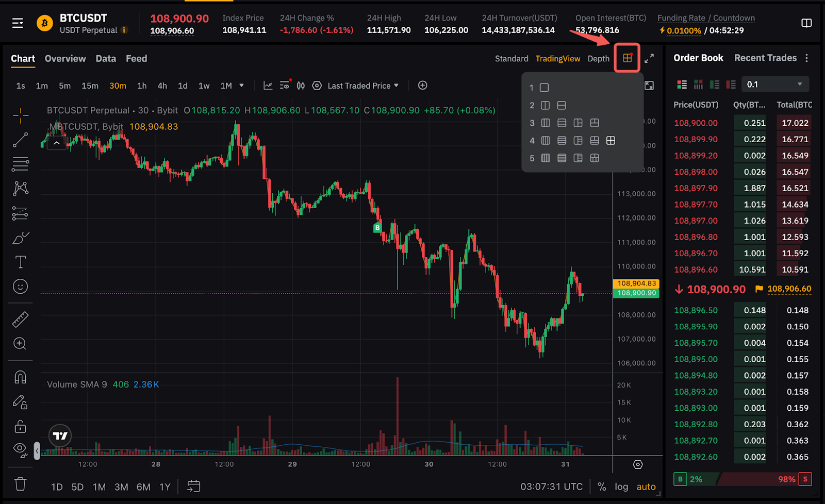The width and height of the screenshot is (825, 504).
Task: Click the trash icon to remove drawings
Action: click(20, 484)
